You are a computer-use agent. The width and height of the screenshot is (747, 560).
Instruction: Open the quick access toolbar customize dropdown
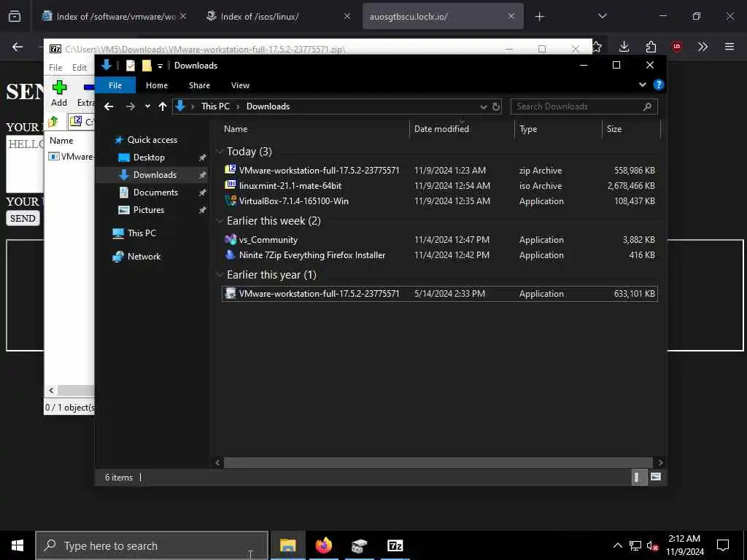(160, 66)
